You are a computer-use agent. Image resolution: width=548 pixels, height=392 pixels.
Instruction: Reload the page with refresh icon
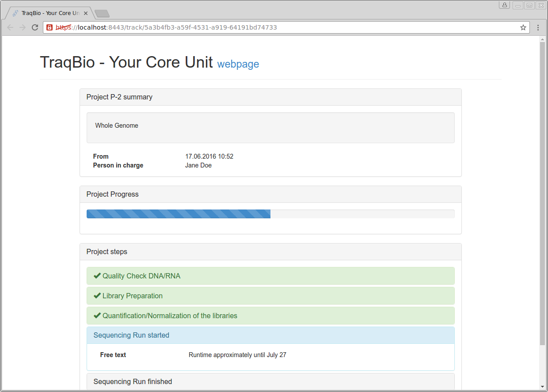point(35,27)
